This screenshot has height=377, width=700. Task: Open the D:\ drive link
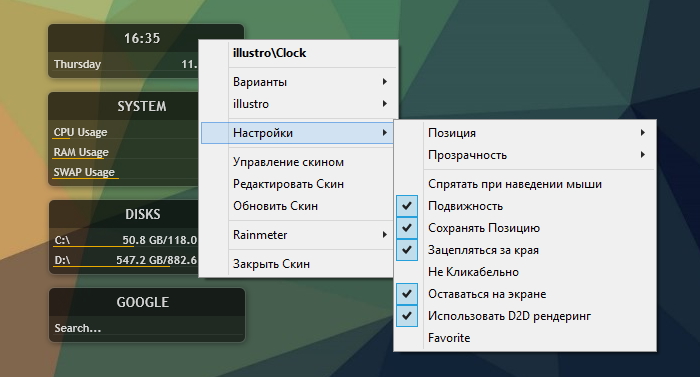(62, 260)
